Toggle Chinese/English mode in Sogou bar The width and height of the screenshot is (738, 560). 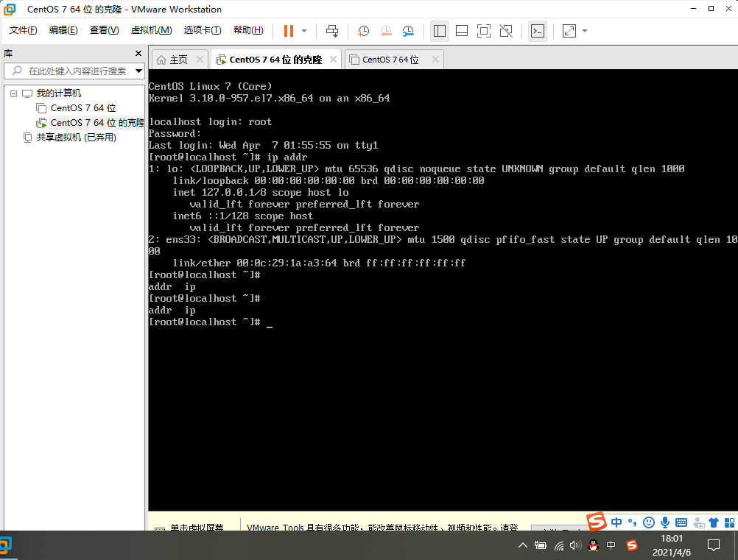[616, 522]
